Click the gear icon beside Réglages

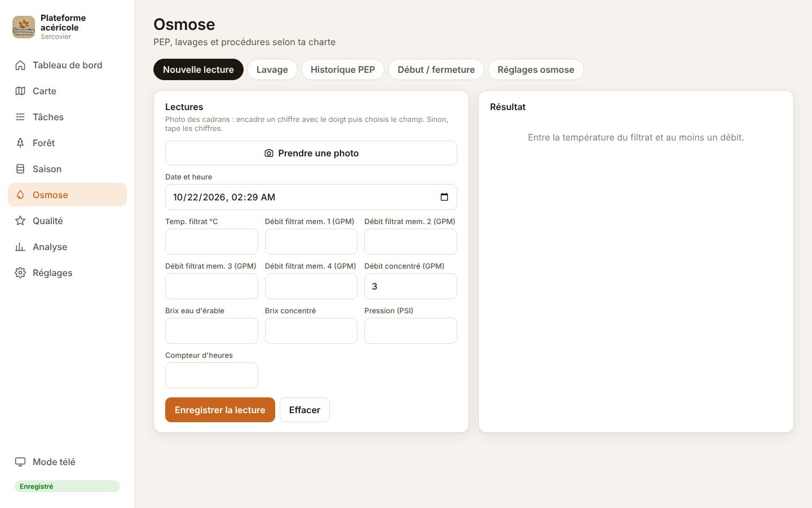[20, 273]
